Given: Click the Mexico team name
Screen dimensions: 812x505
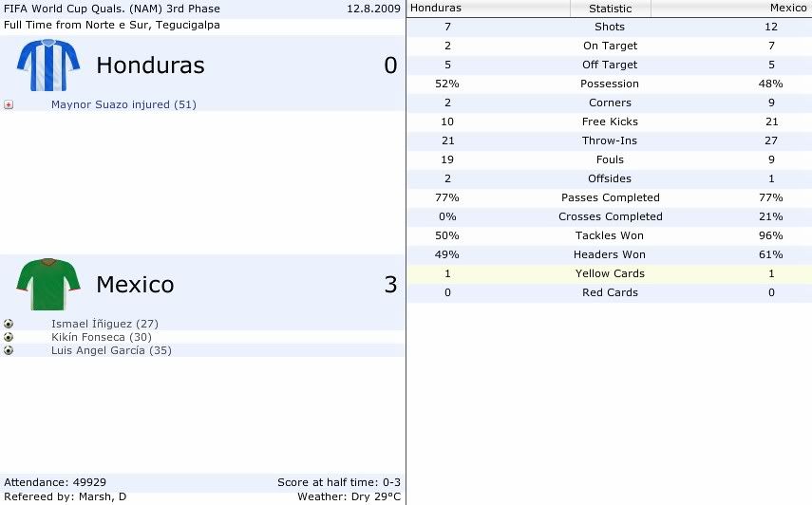Looking at the screenshot, I should [x=135, y=284].
